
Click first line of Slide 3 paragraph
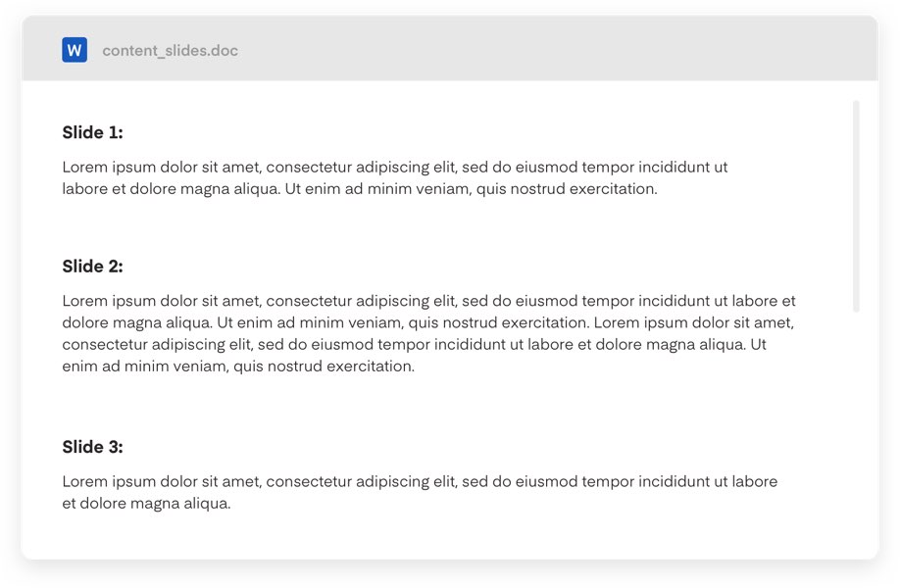tap(420, 481)
